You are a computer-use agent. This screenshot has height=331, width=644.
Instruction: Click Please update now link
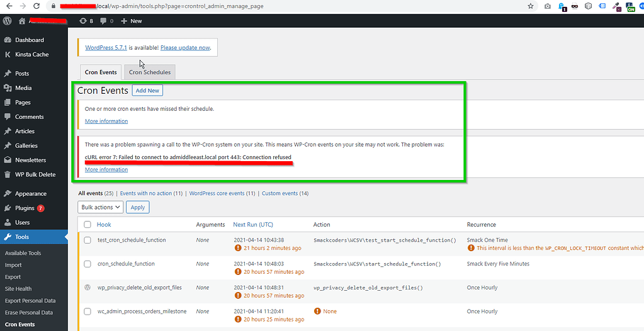(185, 48)
